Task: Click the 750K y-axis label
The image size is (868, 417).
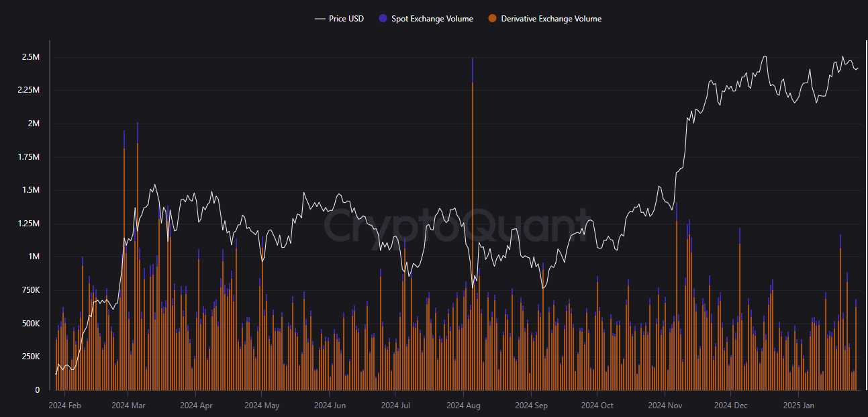Action: tap(30, 290)
